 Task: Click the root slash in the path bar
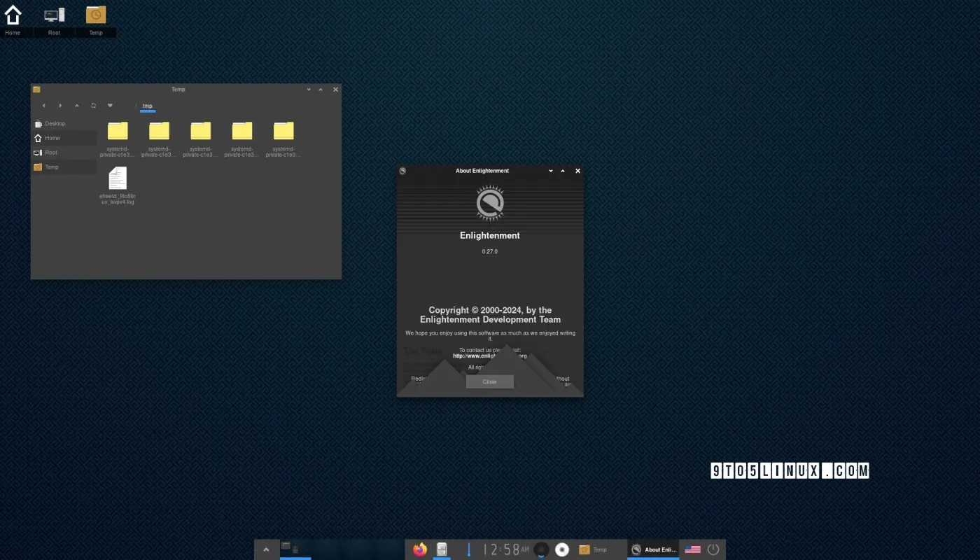136,106
